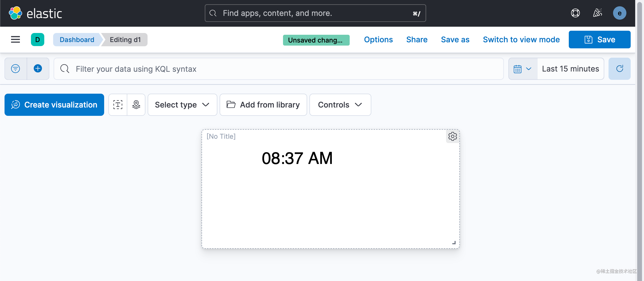Click the Unsaved changes badge
Screen dimensions: 644x281
[316, 40]
